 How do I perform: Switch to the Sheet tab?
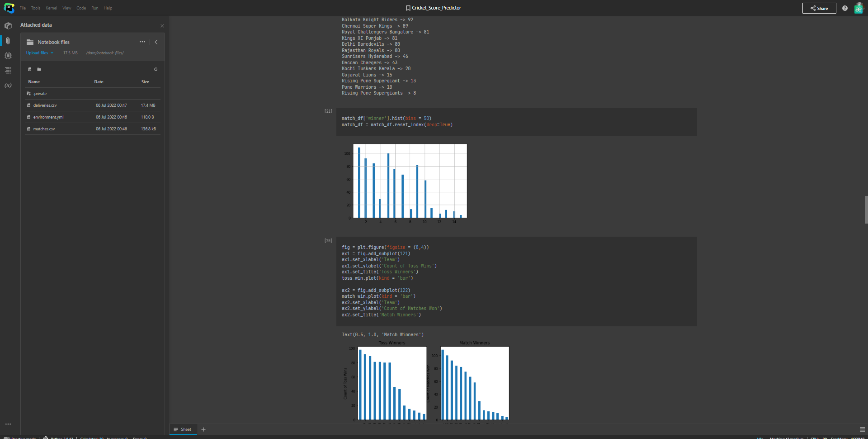pyautogui.click(x=183, y=429)
